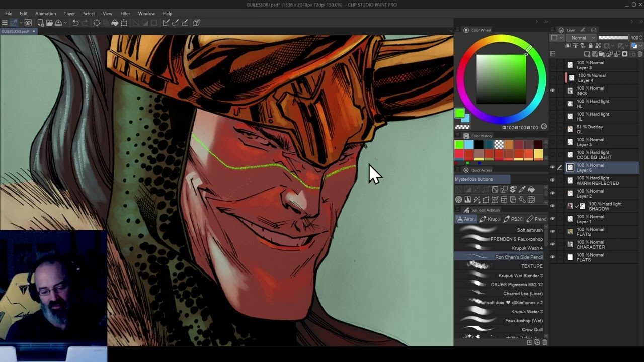644x362 pixels.
Task: Click New Raster Layer icon in Layer panel
Action: [587, 54]
